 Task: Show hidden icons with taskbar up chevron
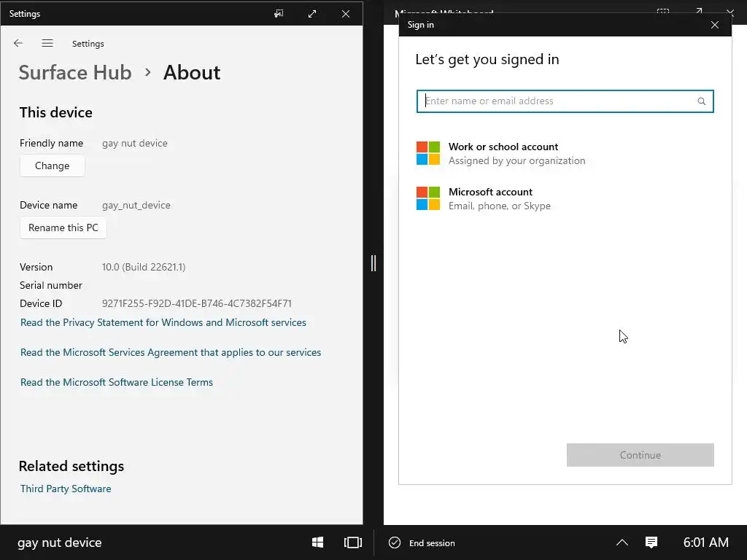click(x=622, y=542)
